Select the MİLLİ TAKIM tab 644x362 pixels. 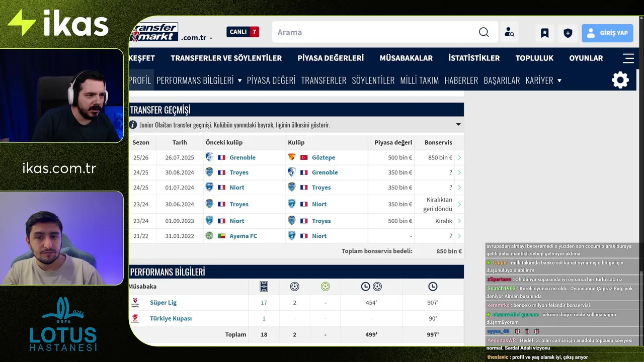coord(420,80)
